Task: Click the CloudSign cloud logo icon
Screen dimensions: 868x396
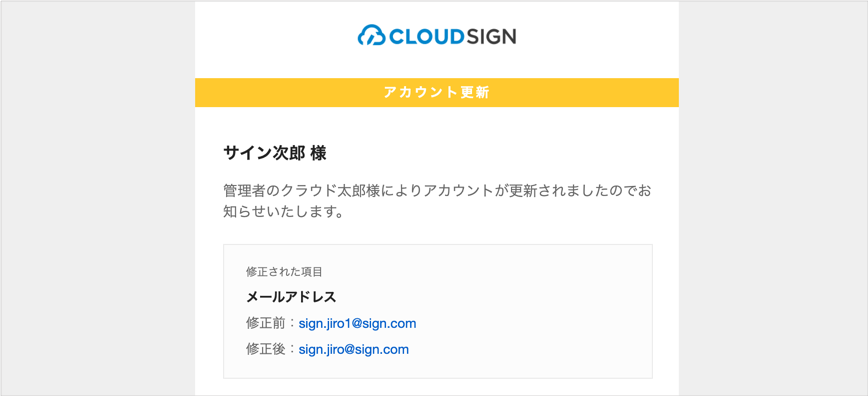Action: 371,35
